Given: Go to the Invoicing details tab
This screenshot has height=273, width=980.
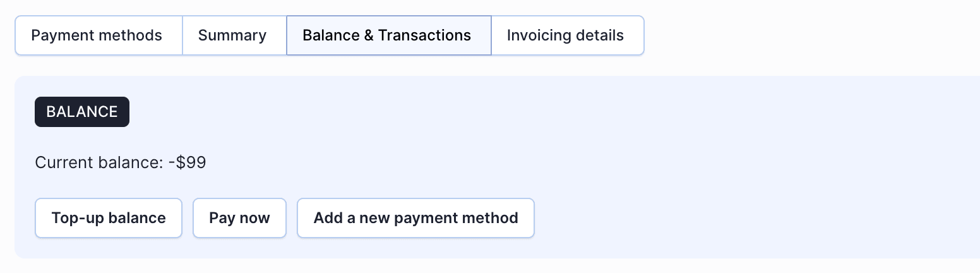Looking at the screenshot, I should pos(566,35).
